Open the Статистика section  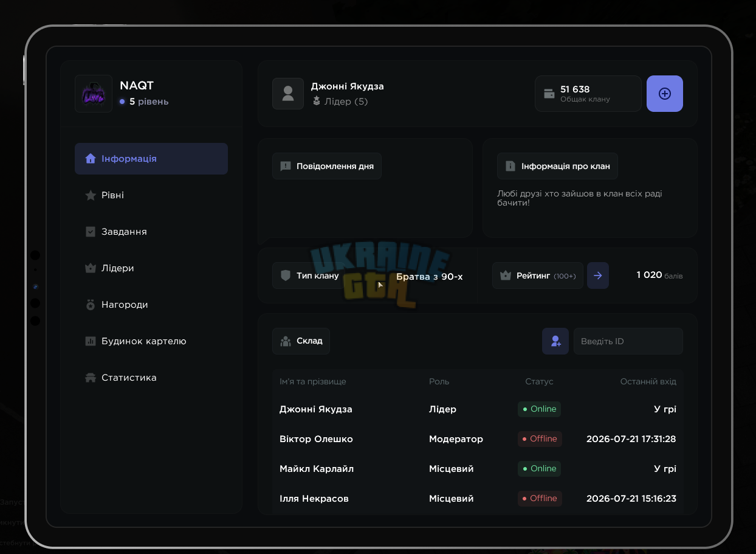pyautogui.click(x=151, y=378)
